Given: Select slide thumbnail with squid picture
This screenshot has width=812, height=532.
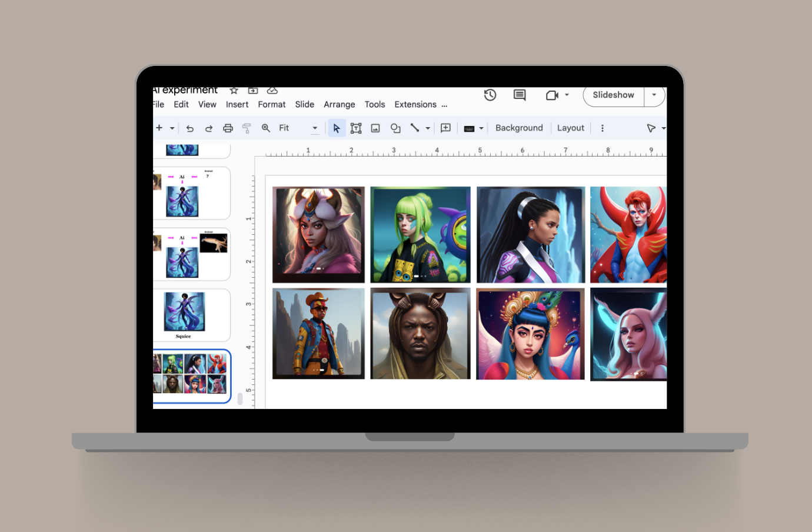Looking at the screenshot, I should point(191,254).
